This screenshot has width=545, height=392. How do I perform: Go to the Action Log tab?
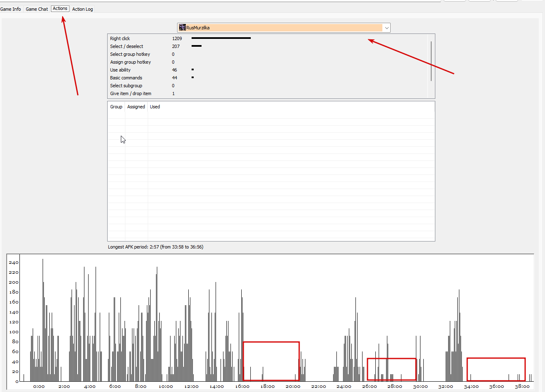[x=82, y=9]
